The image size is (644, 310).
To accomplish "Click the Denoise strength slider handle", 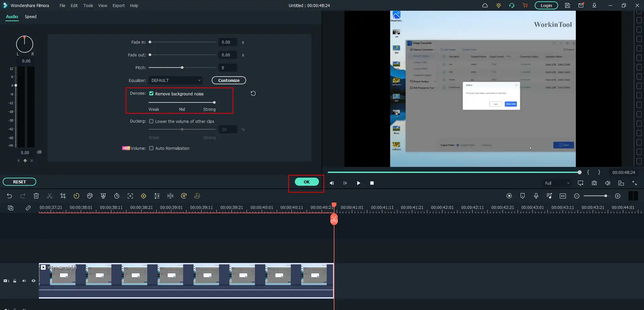I will 214,102.
